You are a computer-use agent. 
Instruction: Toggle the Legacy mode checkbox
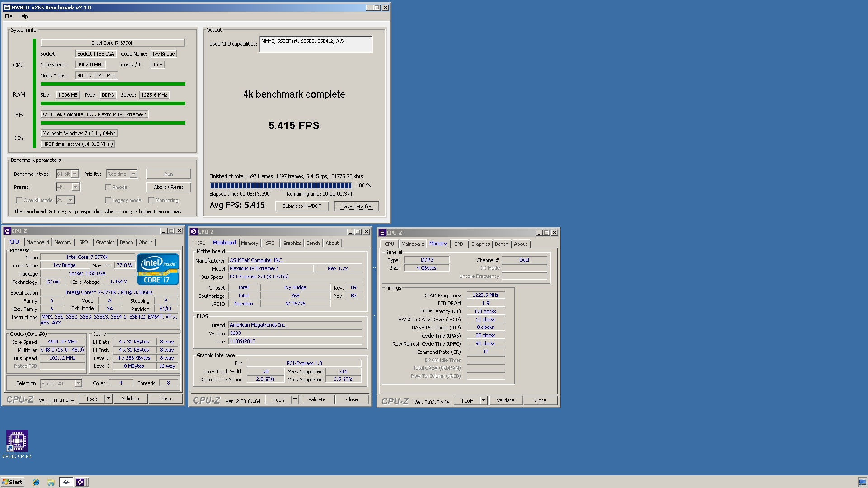(108, 200)
